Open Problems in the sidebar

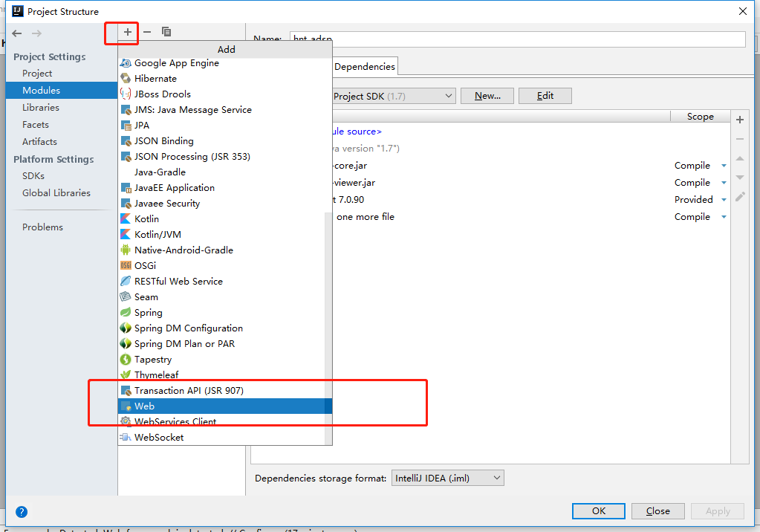[x=62, y=227]
